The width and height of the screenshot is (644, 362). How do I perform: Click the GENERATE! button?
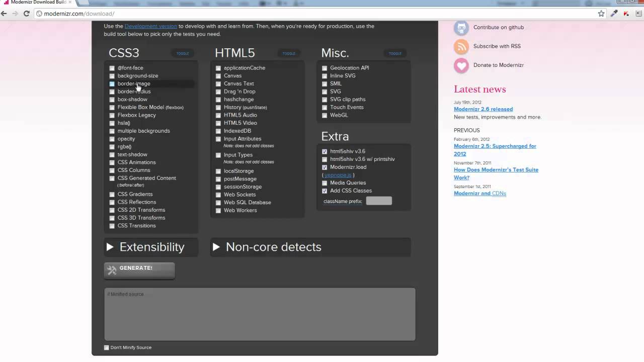(x=139, y=270)
